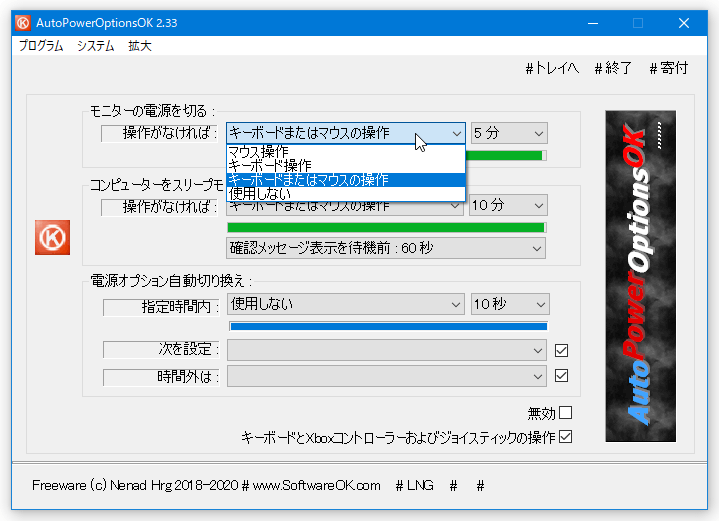This screenshot has width=719, height=521.
Task: Open the 拡大 menu
Action: tap(140, 45)
